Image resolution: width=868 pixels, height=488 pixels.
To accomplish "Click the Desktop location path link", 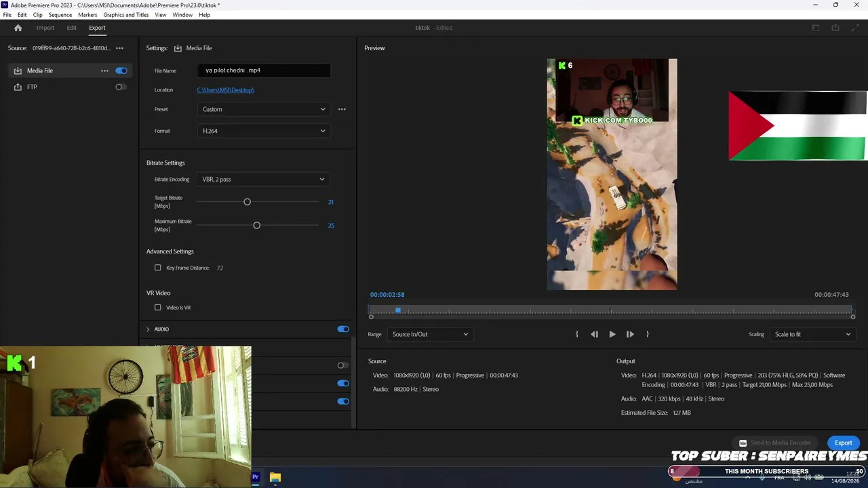I will click(x=225, y=90).
